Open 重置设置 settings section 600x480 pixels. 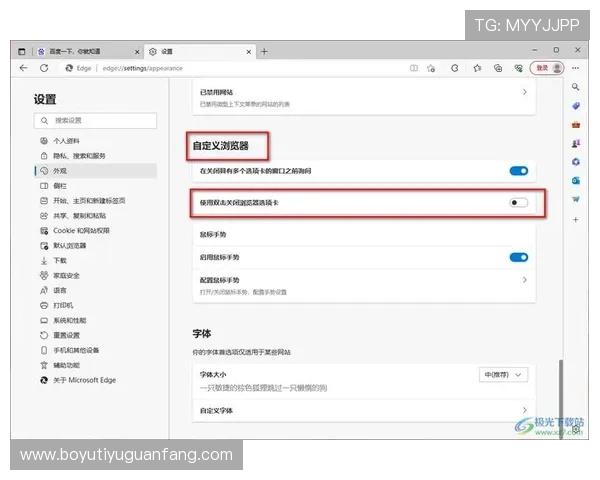click(x=96, y=335)
